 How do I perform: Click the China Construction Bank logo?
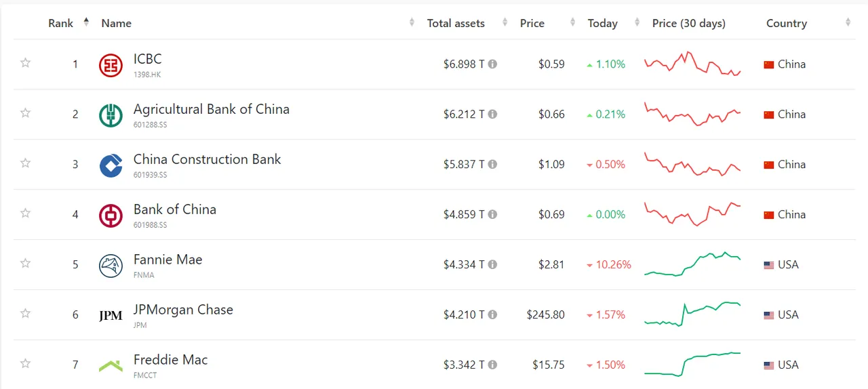pyautogui.click(x=111, y=165)
